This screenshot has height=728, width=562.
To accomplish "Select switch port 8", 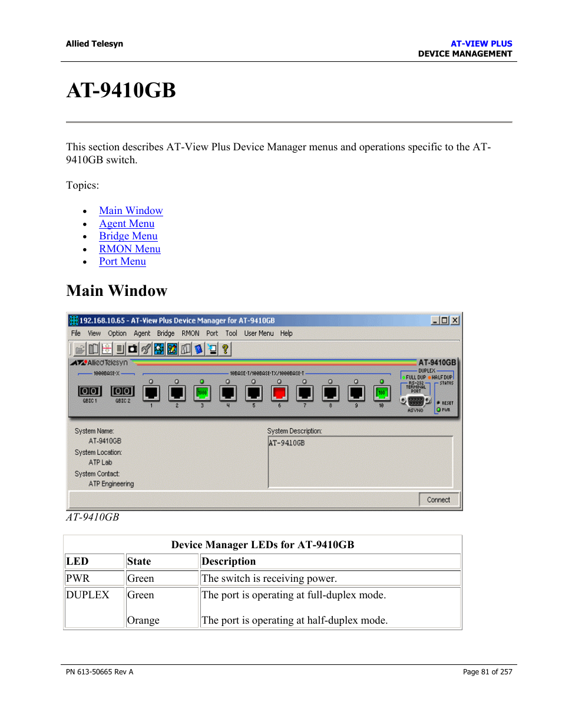I will tap(330, 393).
